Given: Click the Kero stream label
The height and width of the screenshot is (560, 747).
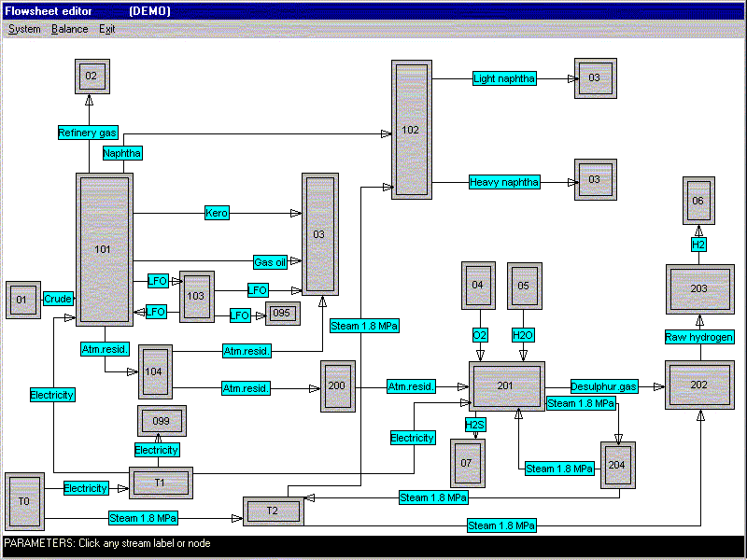Looking at the screenshot, I should click(217, 214).
